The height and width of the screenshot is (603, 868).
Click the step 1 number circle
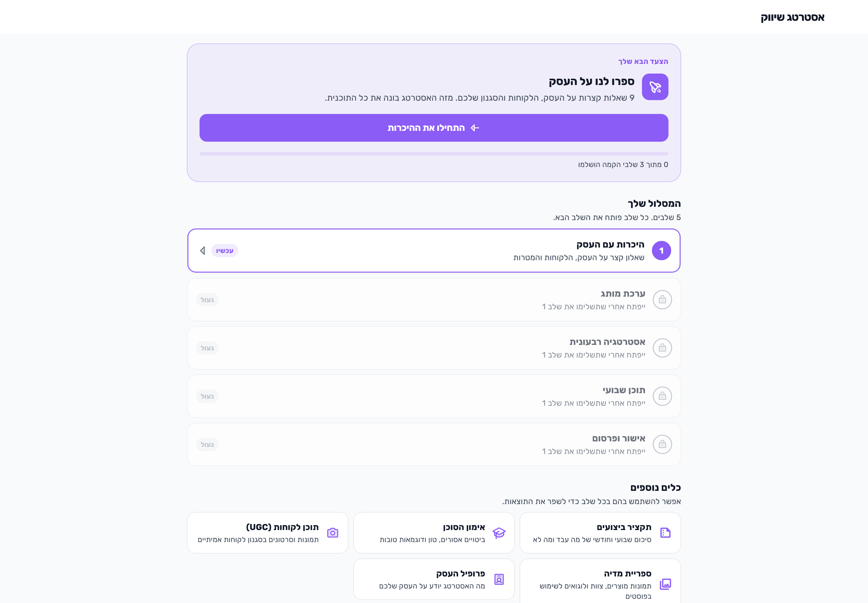pyautogui.click(x=661, y=251)
